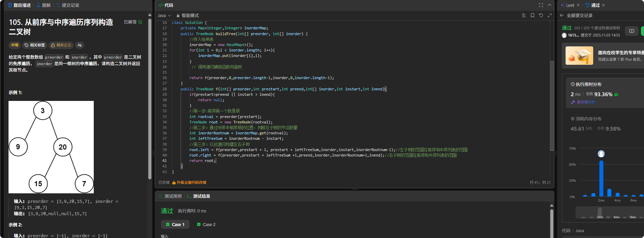Switch to the 题解 solutions tab
This screenshot has height=238, width=644.
44,5
